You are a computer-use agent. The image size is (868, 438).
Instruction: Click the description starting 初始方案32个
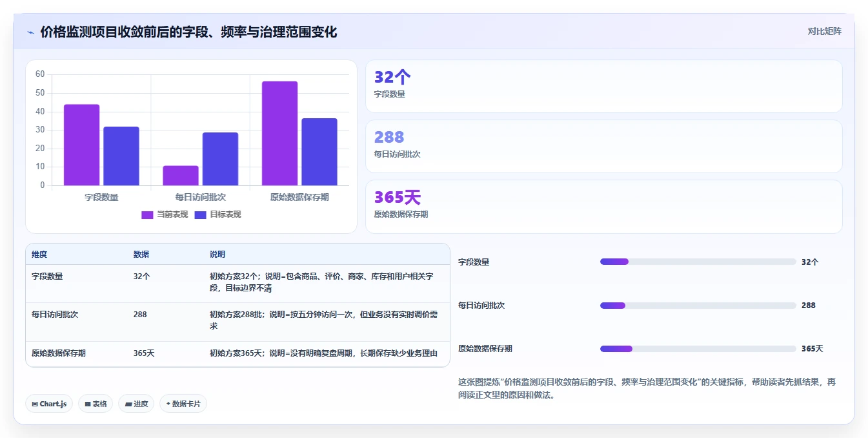tap(321, 282)
